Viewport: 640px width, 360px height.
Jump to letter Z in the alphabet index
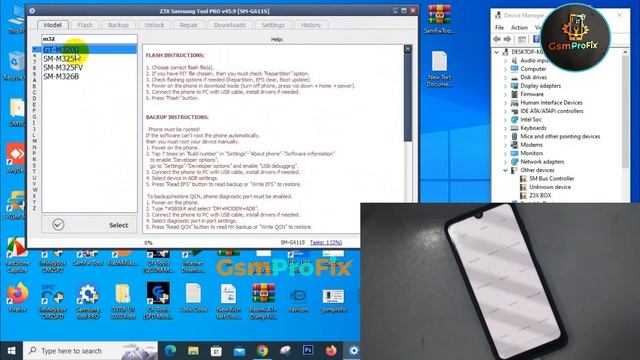(34, 208)
